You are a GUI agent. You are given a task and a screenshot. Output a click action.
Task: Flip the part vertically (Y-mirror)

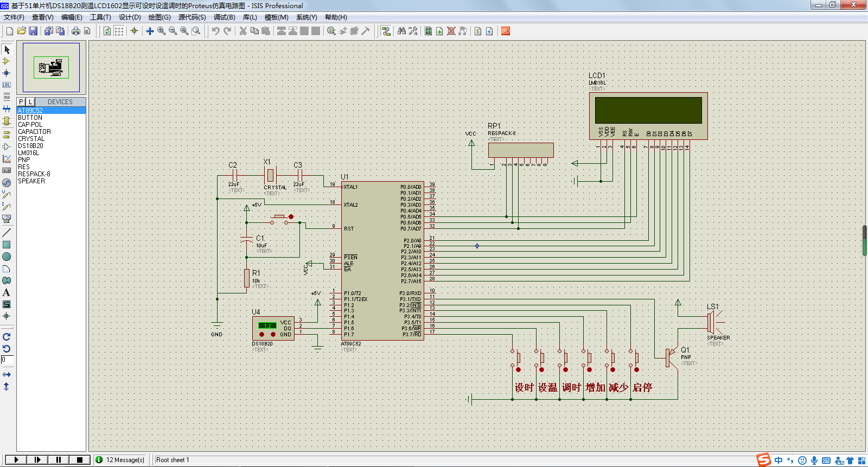pyautogui.click(x=7, y=387)
